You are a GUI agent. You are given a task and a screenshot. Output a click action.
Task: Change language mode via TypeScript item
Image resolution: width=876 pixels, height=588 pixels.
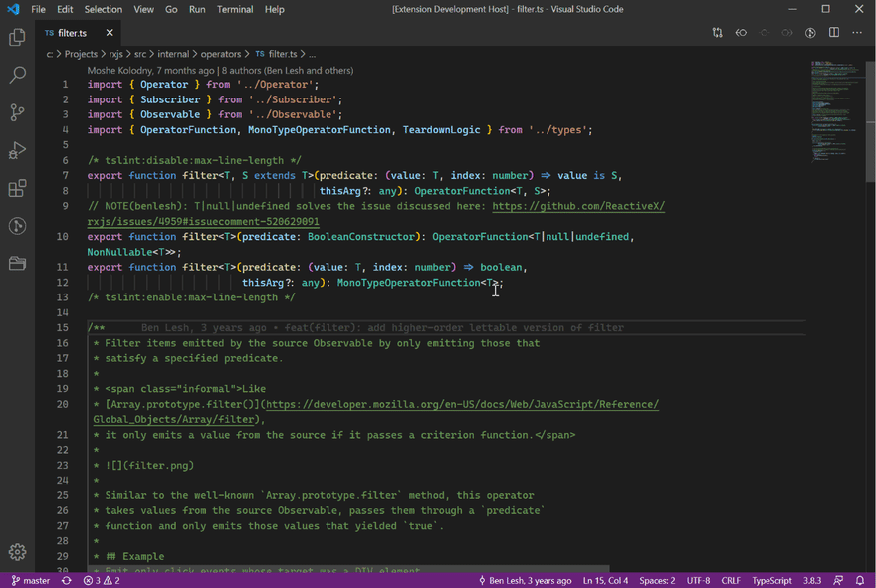tap(771, 581)
